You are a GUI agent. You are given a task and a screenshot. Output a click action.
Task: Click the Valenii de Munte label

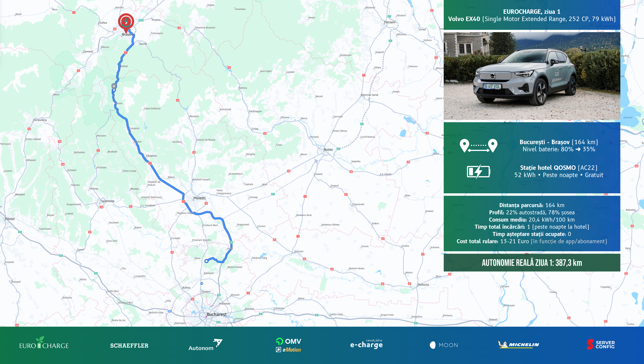(x=206, y=140)
